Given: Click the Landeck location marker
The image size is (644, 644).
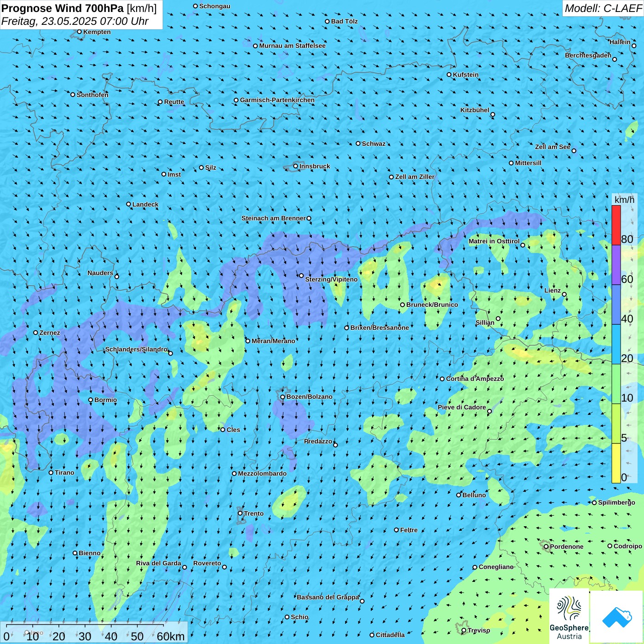Looking at the screenshot, I should coord(128,204).
